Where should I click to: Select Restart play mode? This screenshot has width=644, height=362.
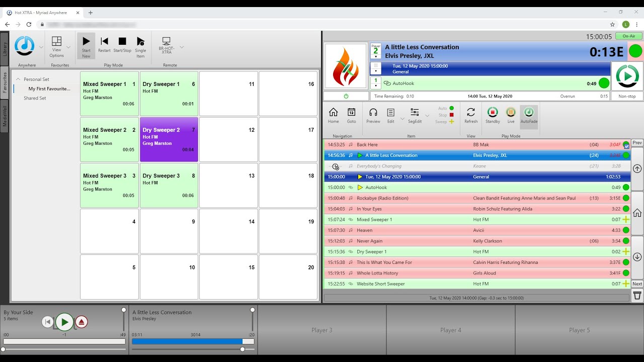click(104, 45)
